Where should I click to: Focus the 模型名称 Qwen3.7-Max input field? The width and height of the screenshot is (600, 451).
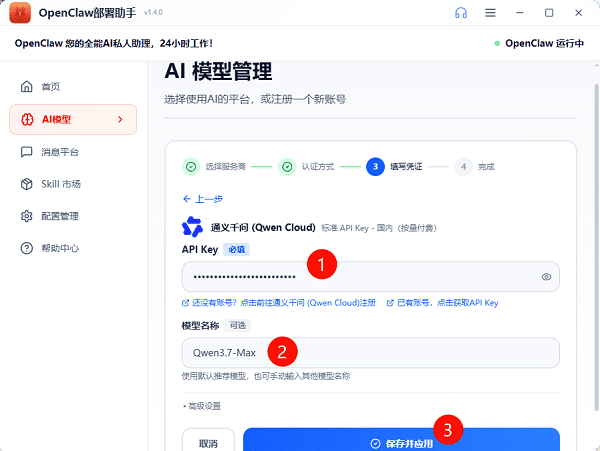370,353
